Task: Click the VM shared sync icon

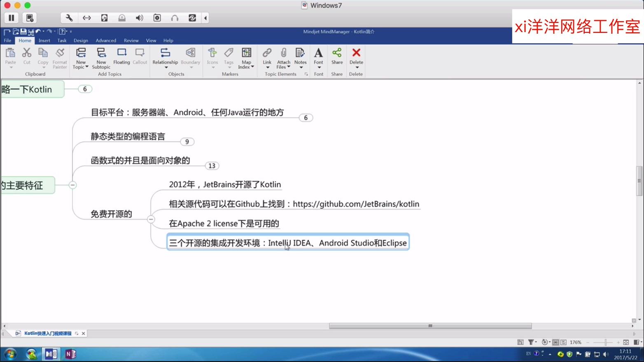Action: click(x=192, y=18)
